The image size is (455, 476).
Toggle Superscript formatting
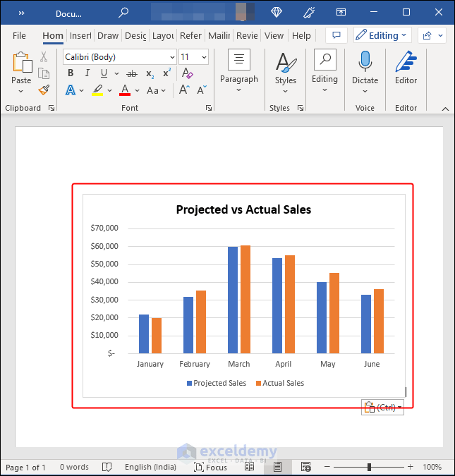tap(166, 73)
